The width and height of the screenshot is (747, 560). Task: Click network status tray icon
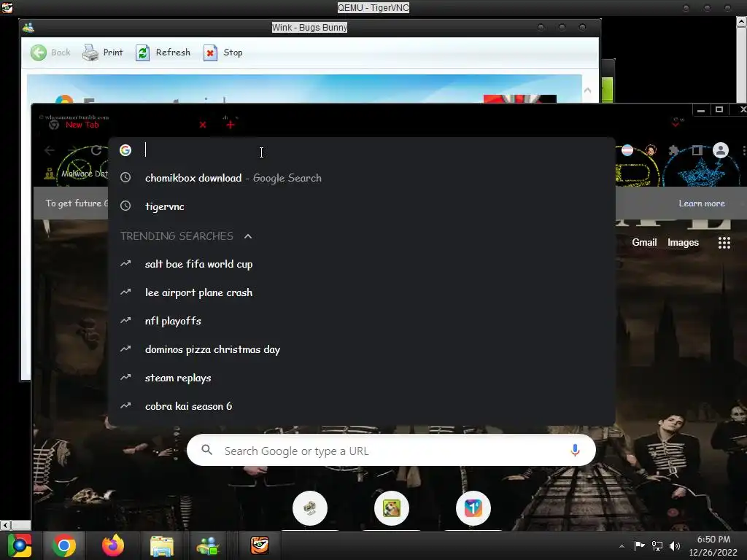tap(657, 545)
